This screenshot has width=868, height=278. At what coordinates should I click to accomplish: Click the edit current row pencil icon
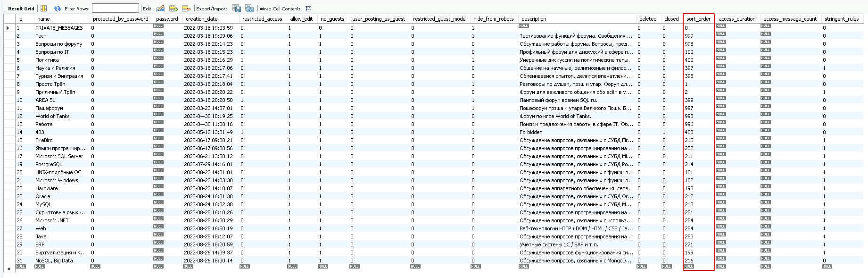161,8
